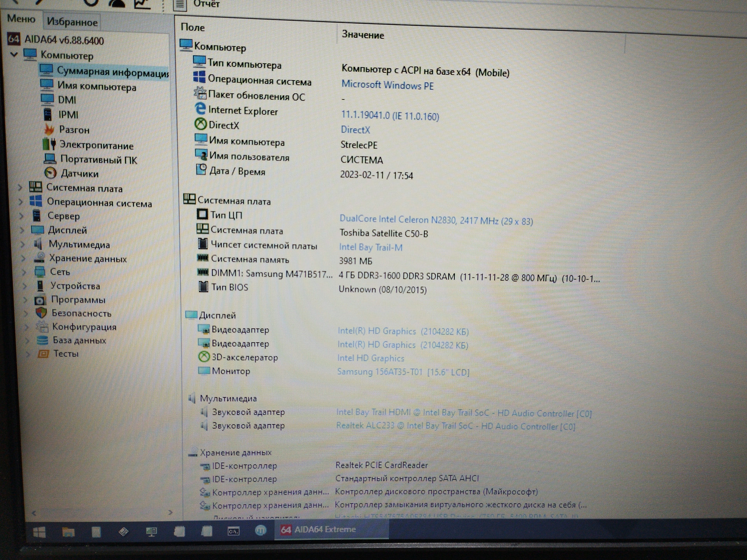Screen dimensions: 747x560
Task: Open the DirectX value link
Action: click(x=355, y=129)
